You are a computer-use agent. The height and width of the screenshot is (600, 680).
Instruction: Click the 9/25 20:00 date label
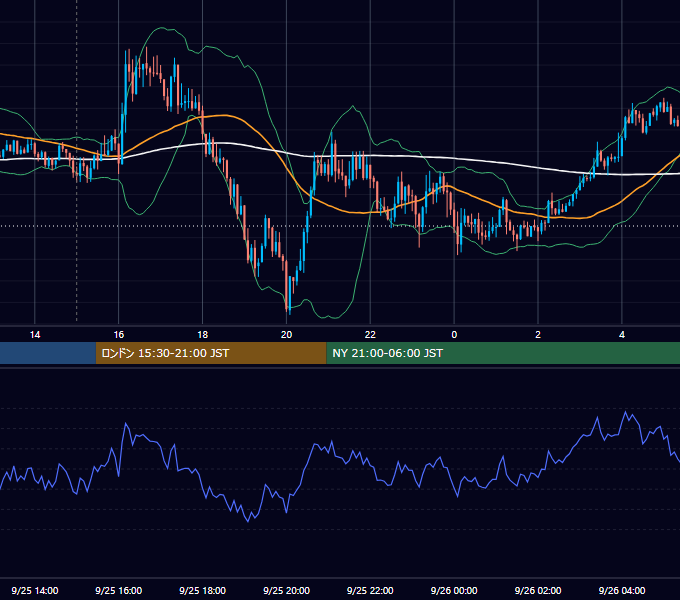point(286,590)
